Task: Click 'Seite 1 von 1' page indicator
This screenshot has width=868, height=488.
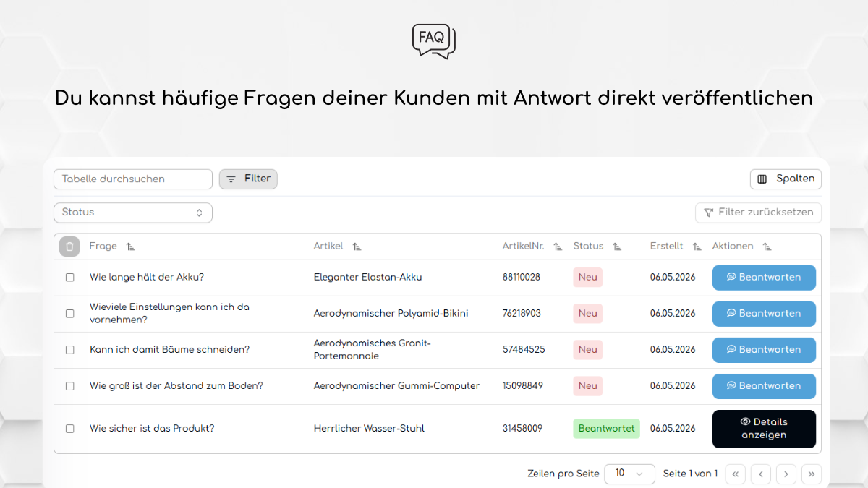Action: [690, 474]
